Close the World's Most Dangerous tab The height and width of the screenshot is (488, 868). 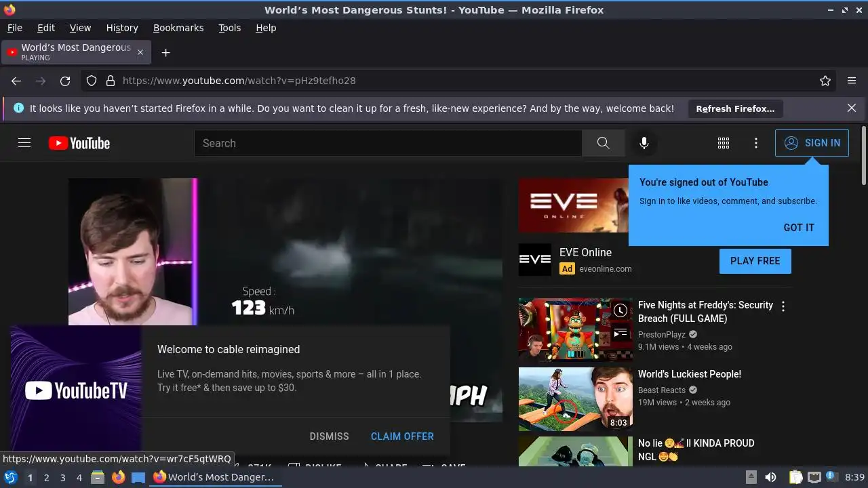(140, 52)
